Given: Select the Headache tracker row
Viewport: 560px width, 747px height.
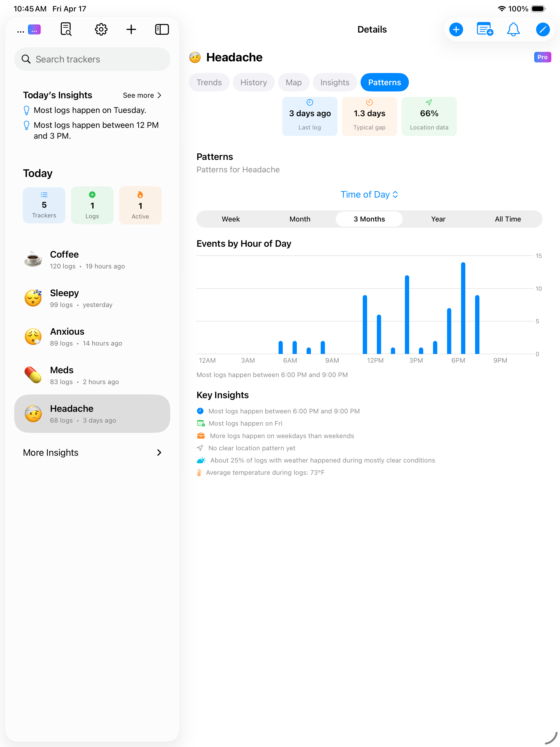Looking at the screenshot, I should (92, 413).
